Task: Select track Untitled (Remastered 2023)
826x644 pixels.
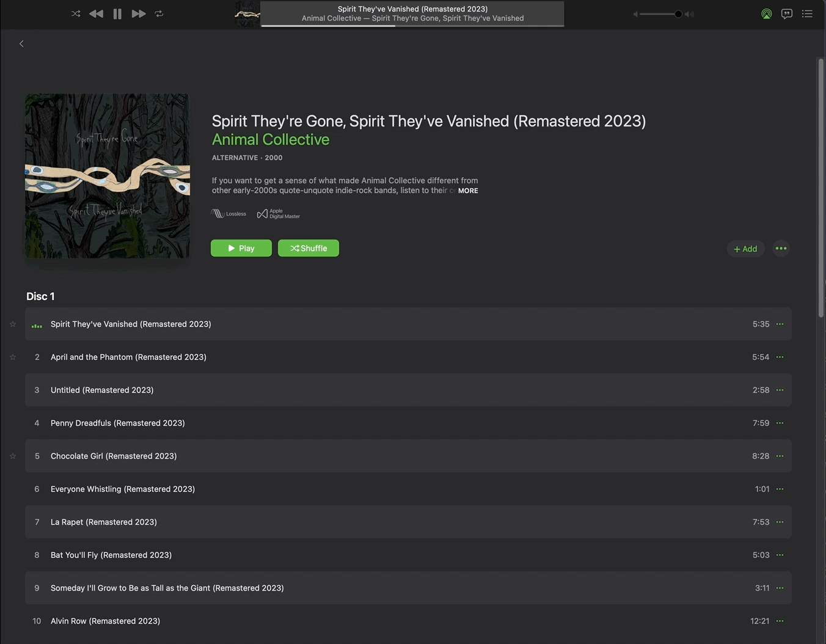Action: tap(408, 390)
